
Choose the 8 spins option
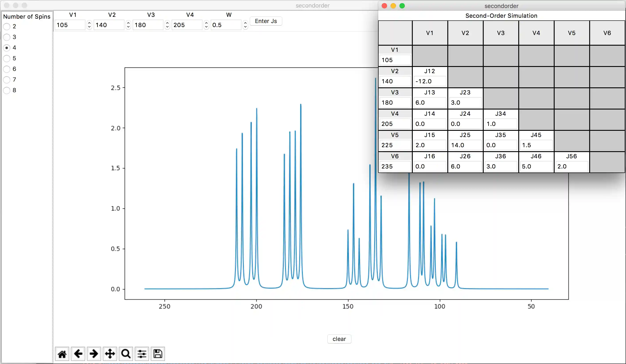7,90
